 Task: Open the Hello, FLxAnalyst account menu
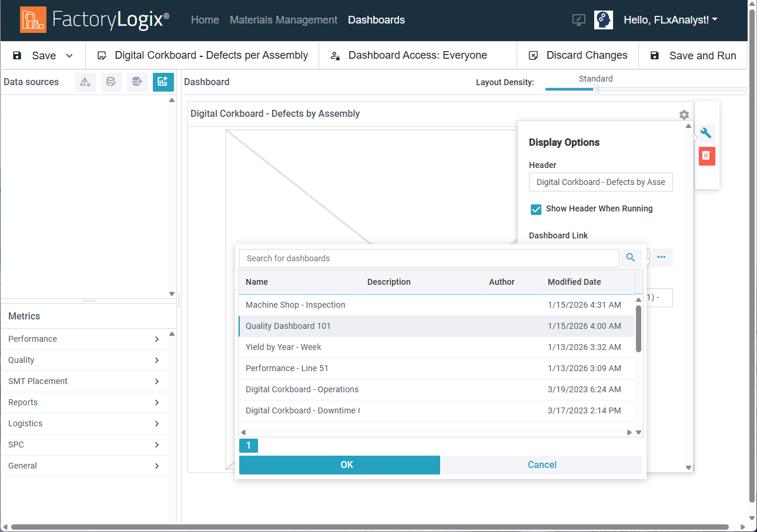(670, 19)
